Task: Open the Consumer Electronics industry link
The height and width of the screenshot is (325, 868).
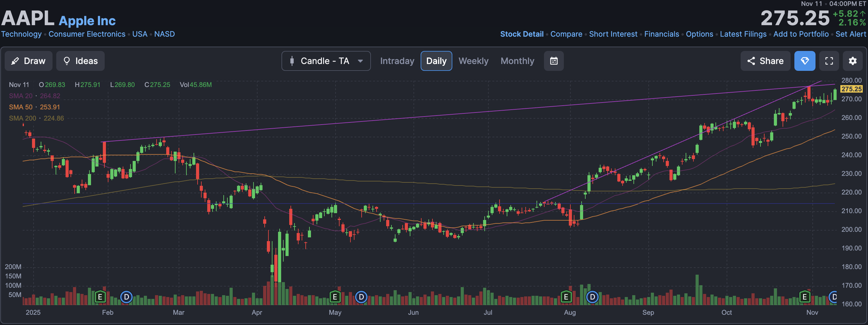Action: click(x=87, y=34)
